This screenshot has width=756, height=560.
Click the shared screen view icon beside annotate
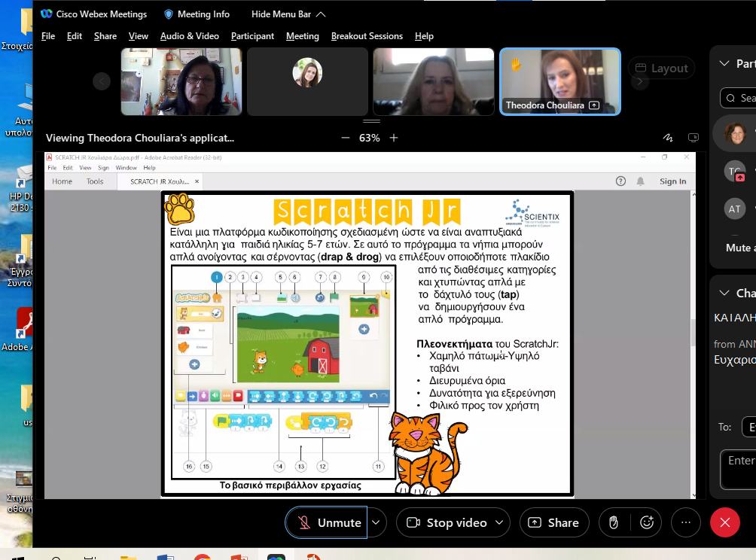pyautogui.click(x=694, y=138)
